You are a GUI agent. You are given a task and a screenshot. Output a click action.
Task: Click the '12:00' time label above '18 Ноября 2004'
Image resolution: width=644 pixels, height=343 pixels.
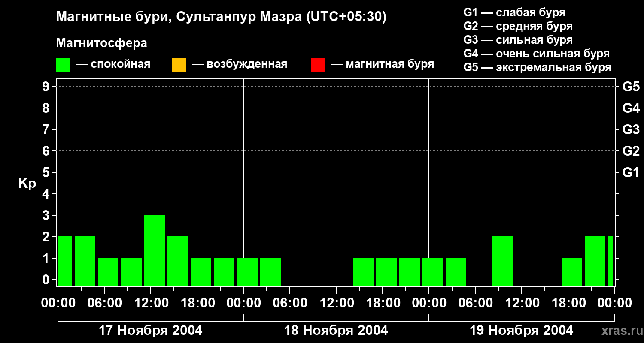pos(336,303)
